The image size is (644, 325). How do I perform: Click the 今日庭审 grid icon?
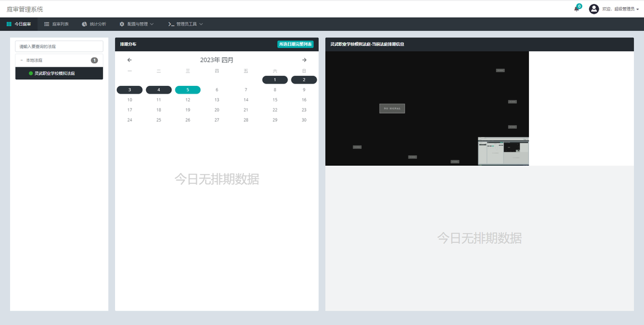pyautogui.click(x=9, y=24)
